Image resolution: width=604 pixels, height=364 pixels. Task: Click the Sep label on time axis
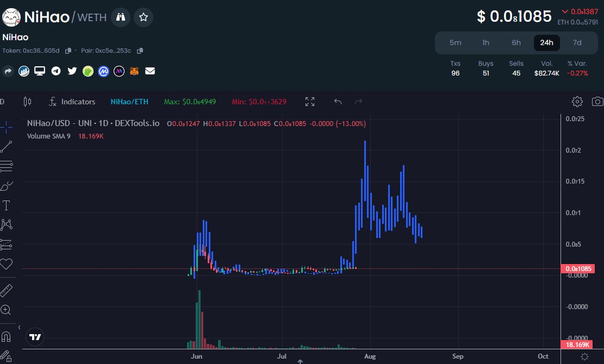tap(458, 356)
